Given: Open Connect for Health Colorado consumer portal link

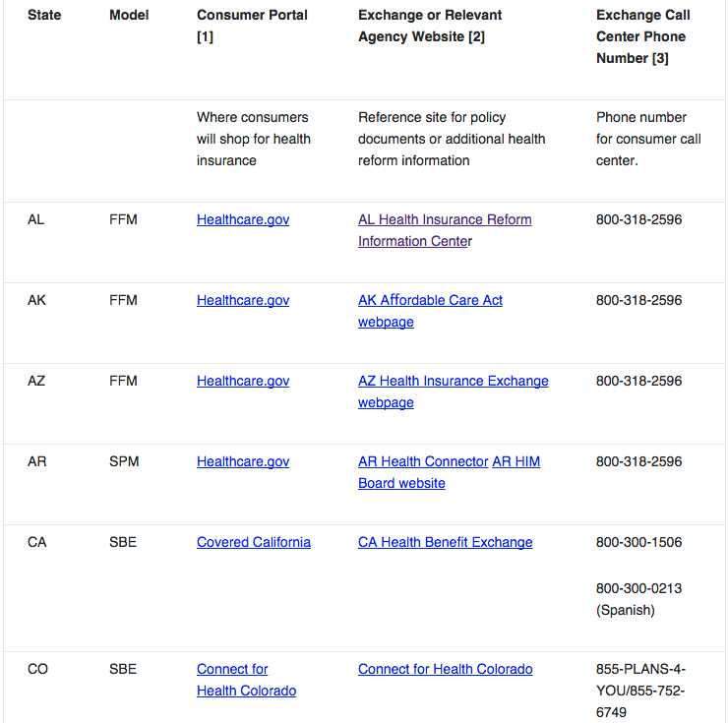Looking at the screenshot, I should [x=232, y=669].
